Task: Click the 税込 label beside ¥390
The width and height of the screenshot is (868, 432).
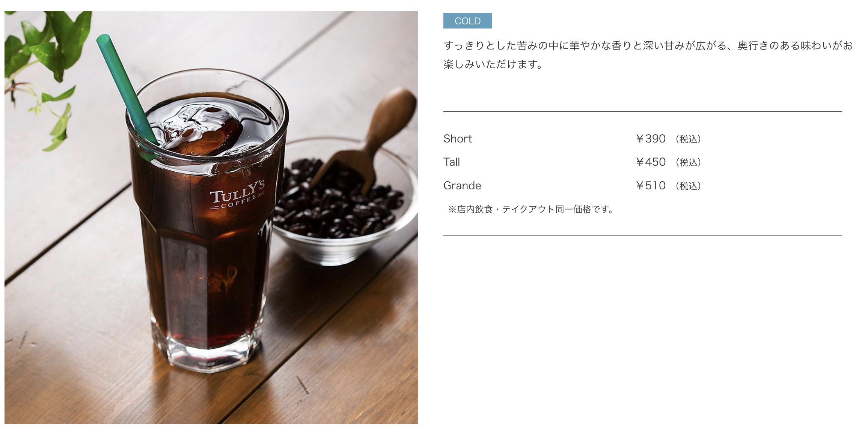Action: [x=688, y=139]
